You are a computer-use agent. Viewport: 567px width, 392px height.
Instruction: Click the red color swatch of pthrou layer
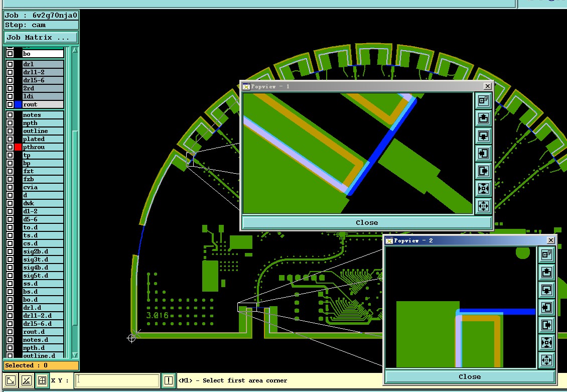click(18, 147)
